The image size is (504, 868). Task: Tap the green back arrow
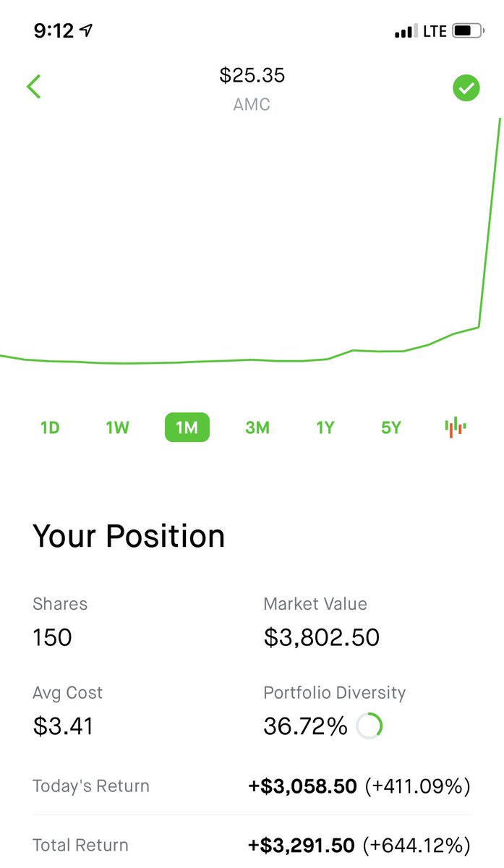pos(33,87)
